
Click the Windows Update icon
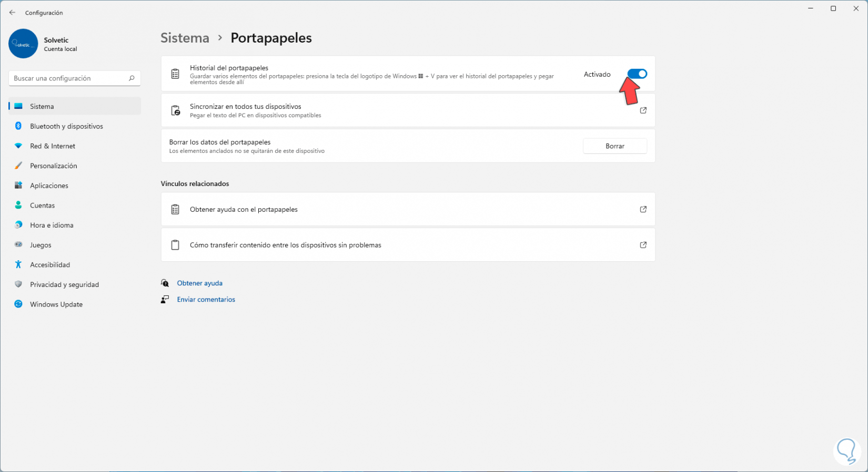click(18, 304)
